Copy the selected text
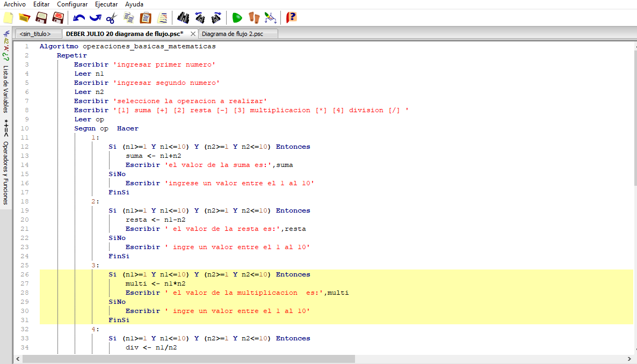637x364 pixels. click(128, 17)
